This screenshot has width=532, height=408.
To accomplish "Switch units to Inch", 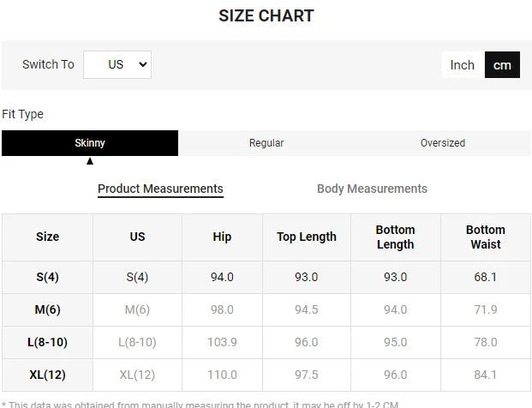I will pos(462,65).
